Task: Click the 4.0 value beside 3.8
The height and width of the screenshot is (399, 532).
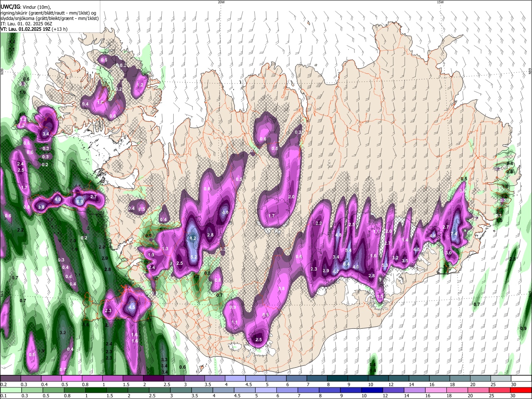Action: tap(58, 199)
